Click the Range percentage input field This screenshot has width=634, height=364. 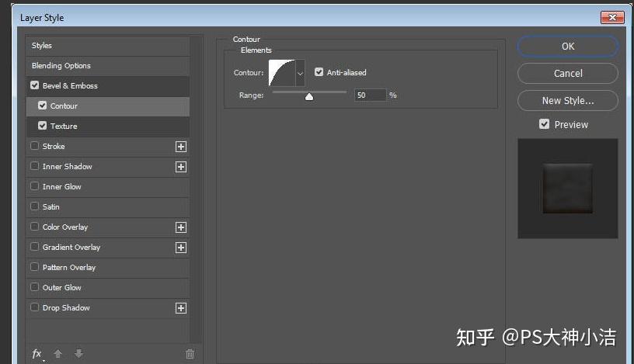(x=370, y=95)
